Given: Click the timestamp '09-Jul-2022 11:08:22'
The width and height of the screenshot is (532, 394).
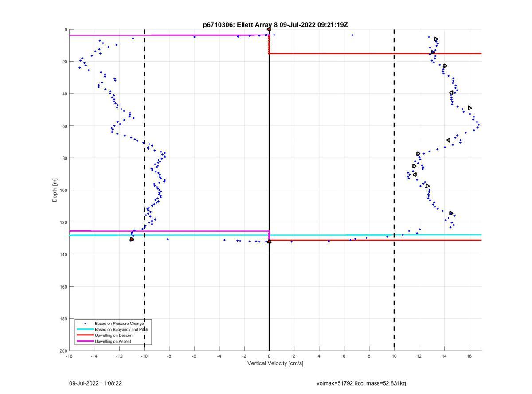Looking at the screenshot, I should coord(95,383).
